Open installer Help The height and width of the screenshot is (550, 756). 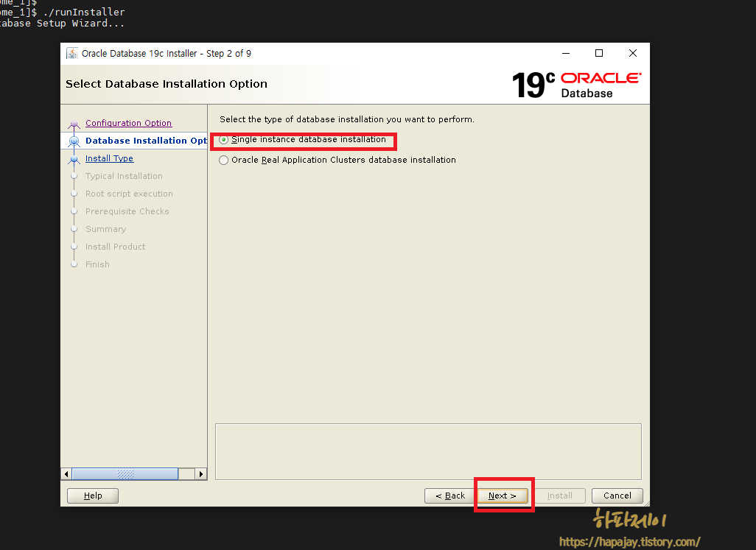93,496
